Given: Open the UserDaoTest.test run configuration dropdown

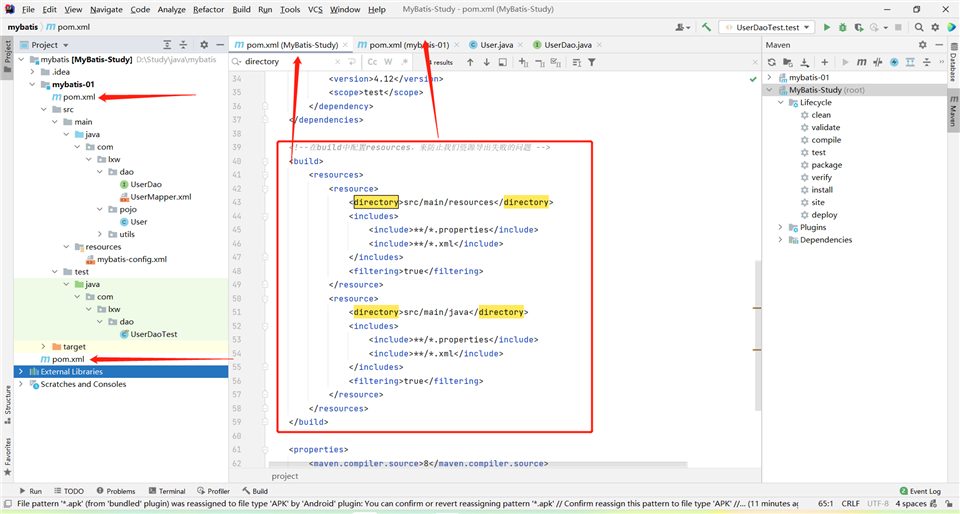Looking at the screenshot, I should point(767,27).
